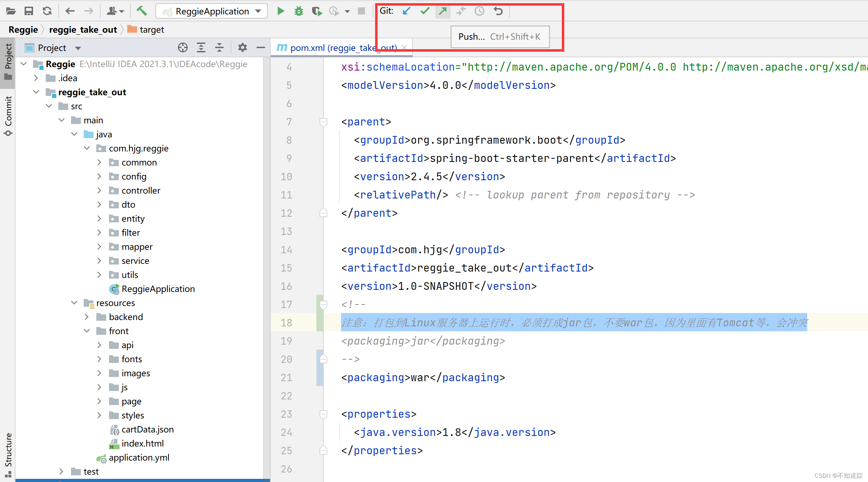Collapse the front folder
Image resolution: width=868 pixels, height=482 pixels.
(87, 331)
